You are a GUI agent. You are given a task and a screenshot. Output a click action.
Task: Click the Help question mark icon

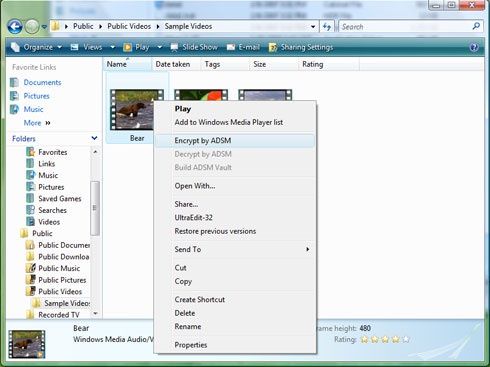point(474,47)
